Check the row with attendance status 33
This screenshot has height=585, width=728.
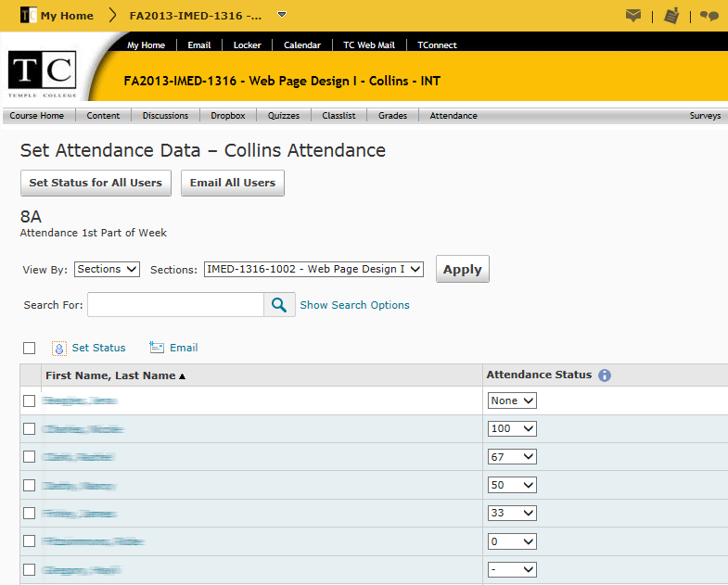click(30, 513)
